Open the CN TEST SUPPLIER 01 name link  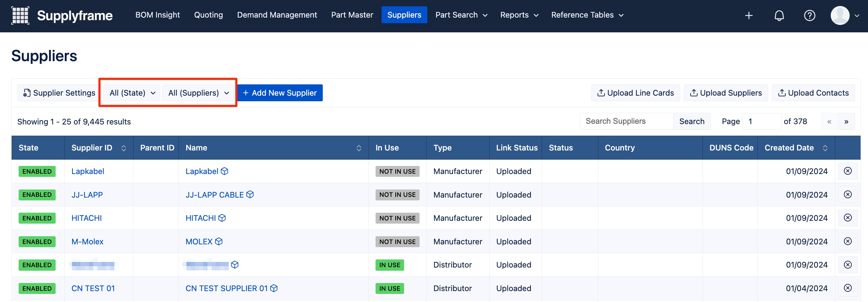click(x=227, y=288)
